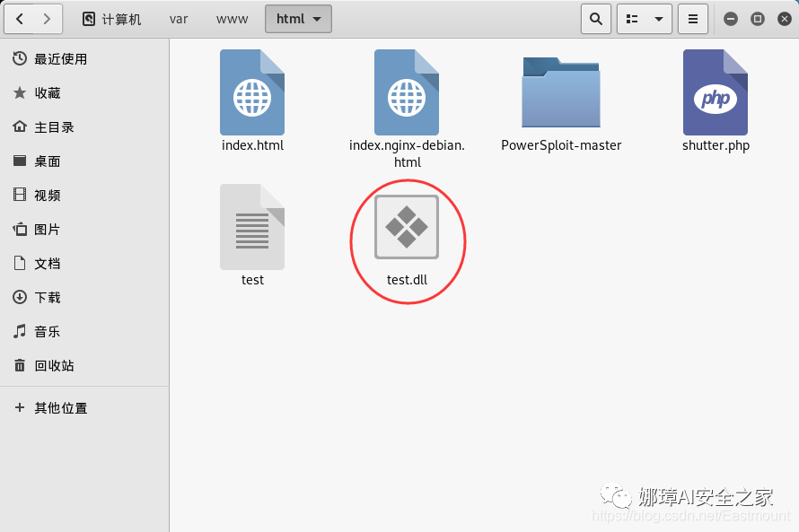Select the index.html file icon
Viewport: 799px width, 532px height.
coord(252,92)
